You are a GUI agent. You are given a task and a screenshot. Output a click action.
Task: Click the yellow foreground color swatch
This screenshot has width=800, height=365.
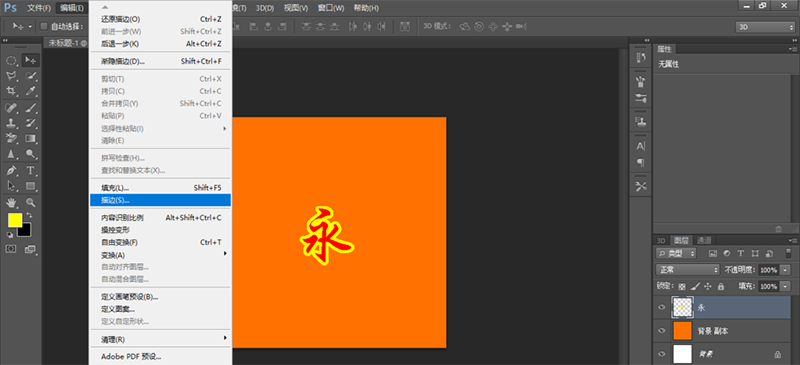[x=14, y=220]
